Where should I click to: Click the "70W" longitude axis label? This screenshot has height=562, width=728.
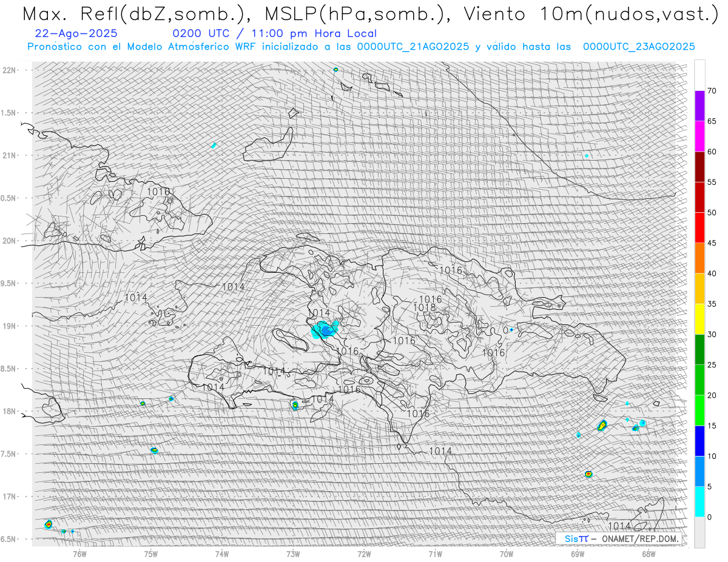[506, 553]
